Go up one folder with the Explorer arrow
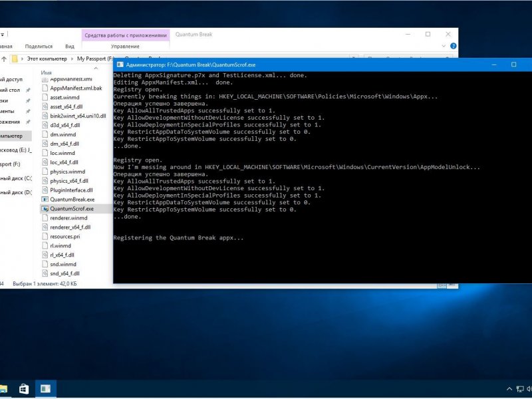 (4, 59)
